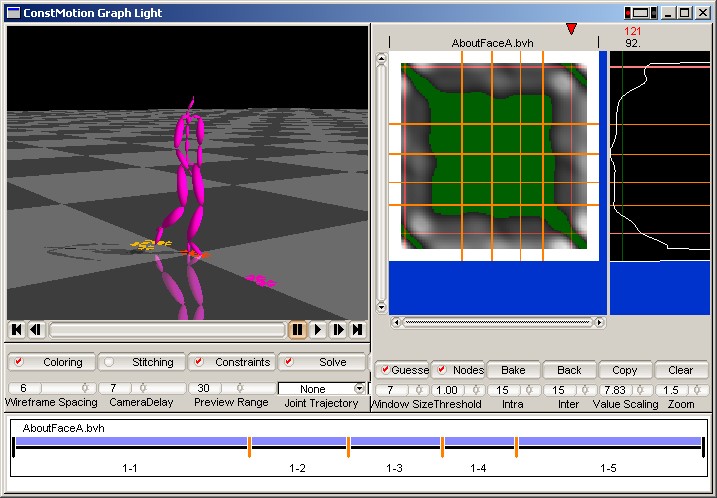717x498 pixels.
Task: Click the red triangle marker above graph
Action: [x=571, y=29]
